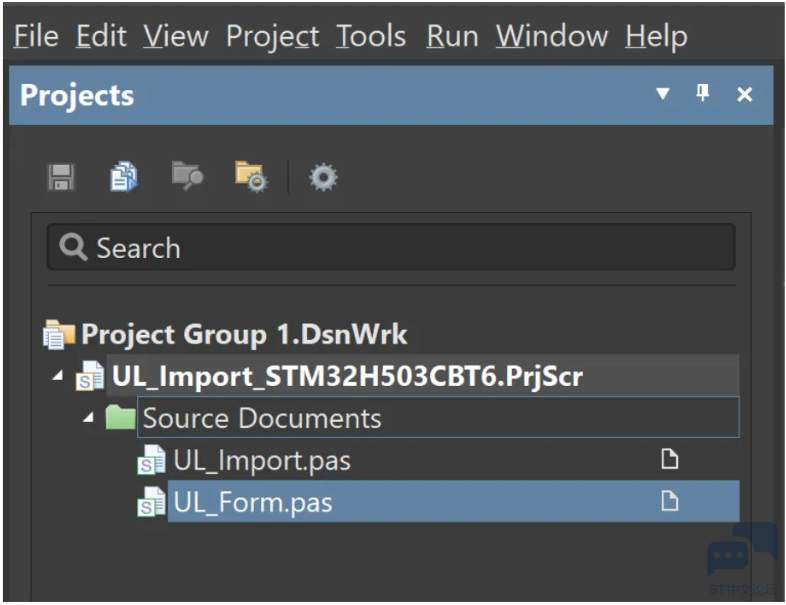The width and height of the screenshot is (786, 605).
Task: Click the project folder options icon
Action: coord(251,176)
